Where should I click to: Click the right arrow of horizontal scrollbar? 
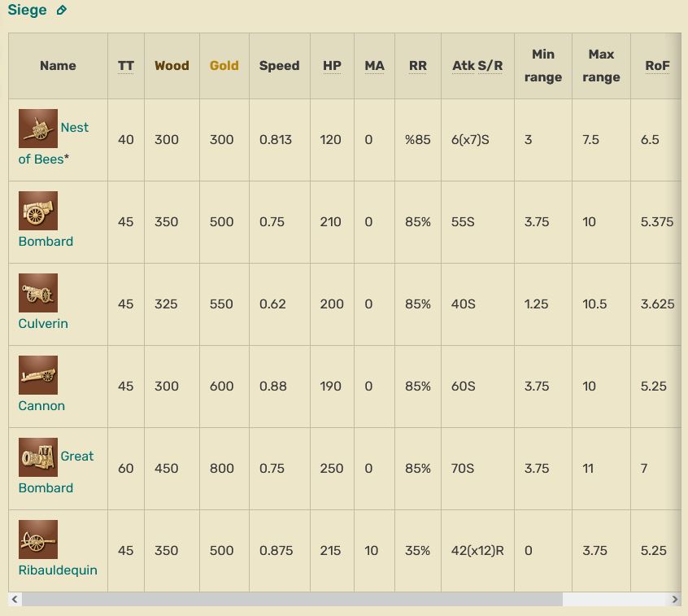675,599
